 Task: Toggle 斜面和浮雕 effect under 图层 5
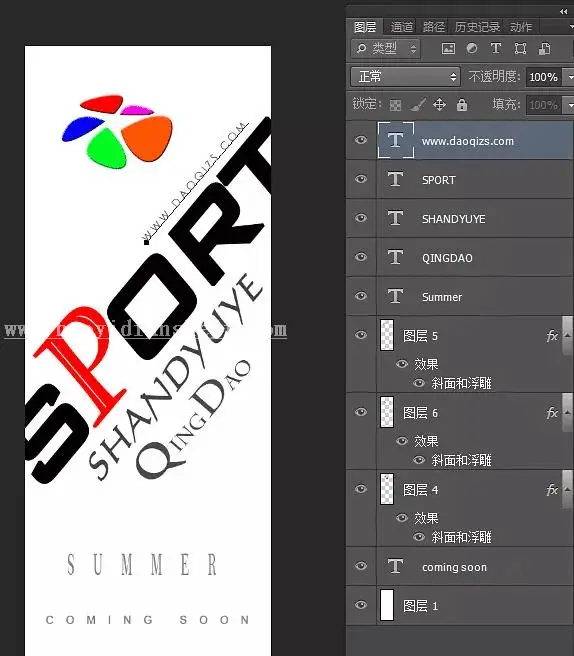419,383
